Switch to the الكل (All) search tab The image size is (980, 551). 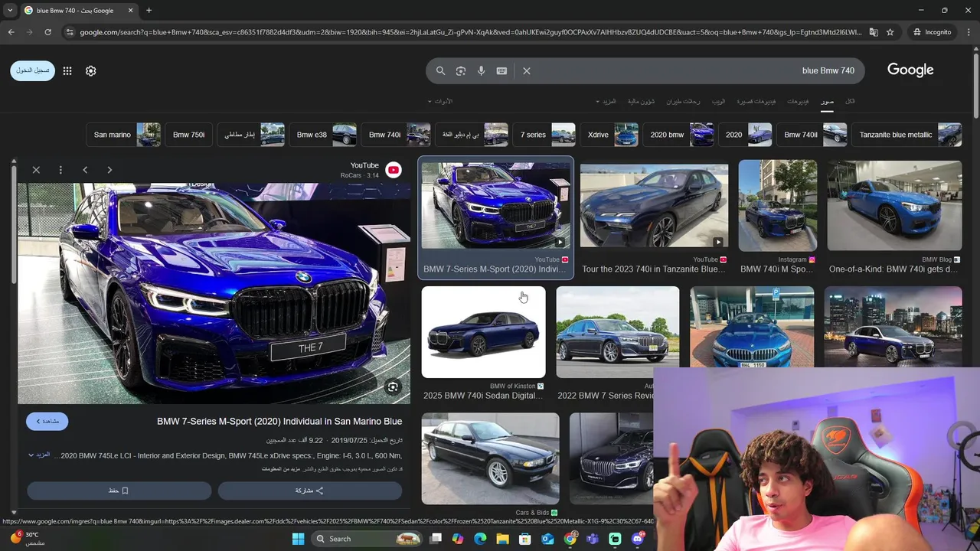(850, 101)
